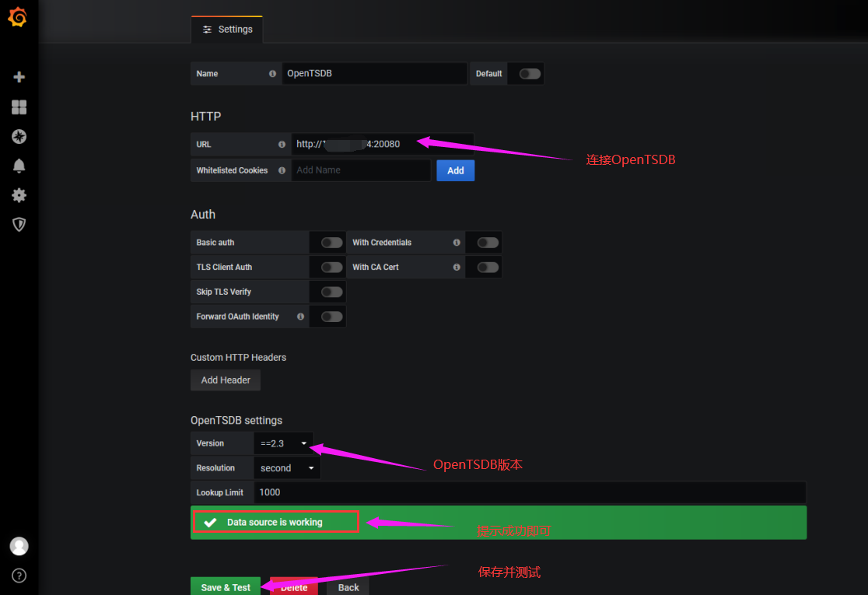Viewport: 868px width, 595px height.
Task: Click the Add Header button
Action: [226, 380]
